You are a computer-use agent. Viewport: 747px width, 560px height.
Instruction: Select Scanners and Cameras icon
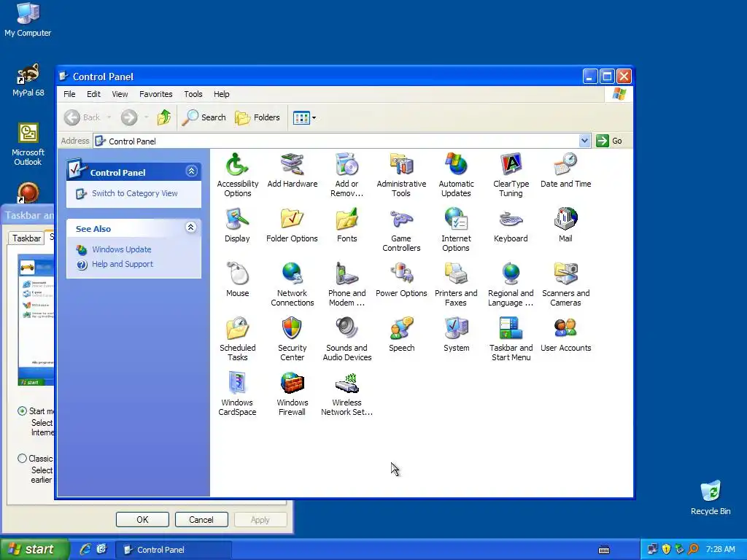coord(565,284)
